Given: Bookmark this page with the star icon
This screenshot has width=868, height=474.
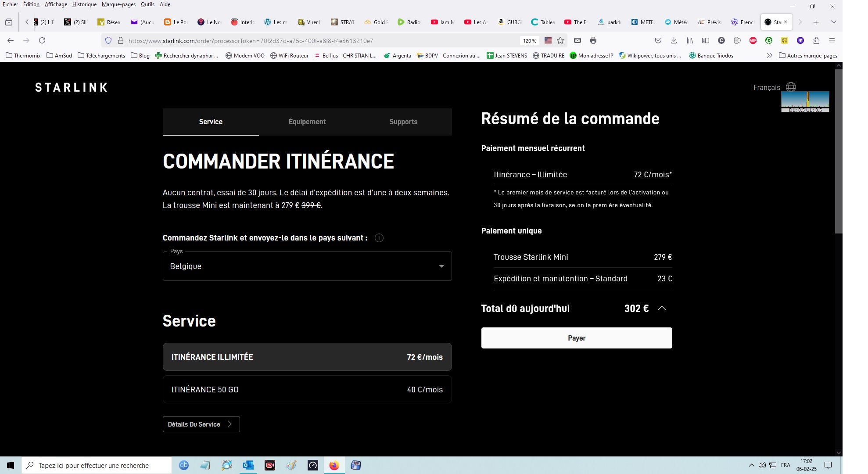Looking at the screenshot, I should pos(560,40).
